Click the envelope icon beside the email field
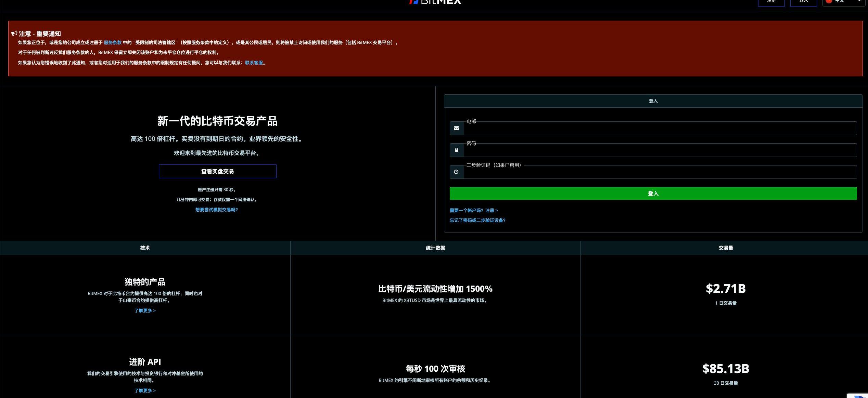868x398 pixels. [x=456, y=128]
